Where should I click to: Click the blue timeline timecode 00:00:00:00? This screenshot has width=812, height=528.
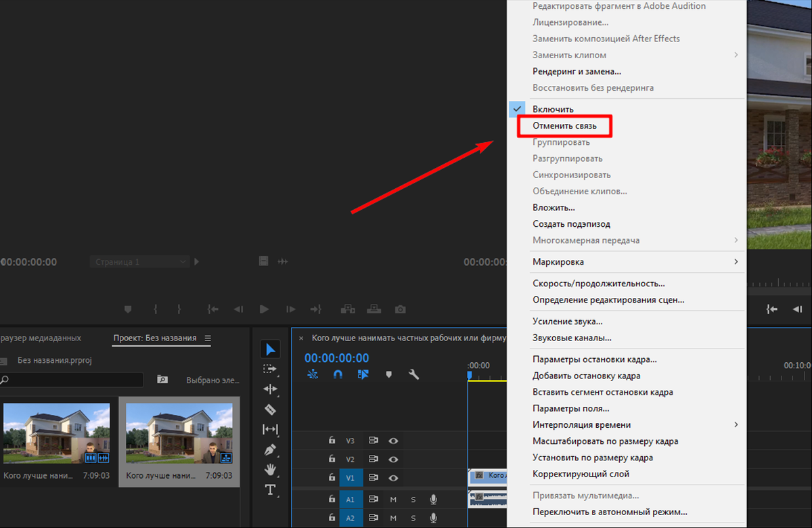(x=337, y=358)
